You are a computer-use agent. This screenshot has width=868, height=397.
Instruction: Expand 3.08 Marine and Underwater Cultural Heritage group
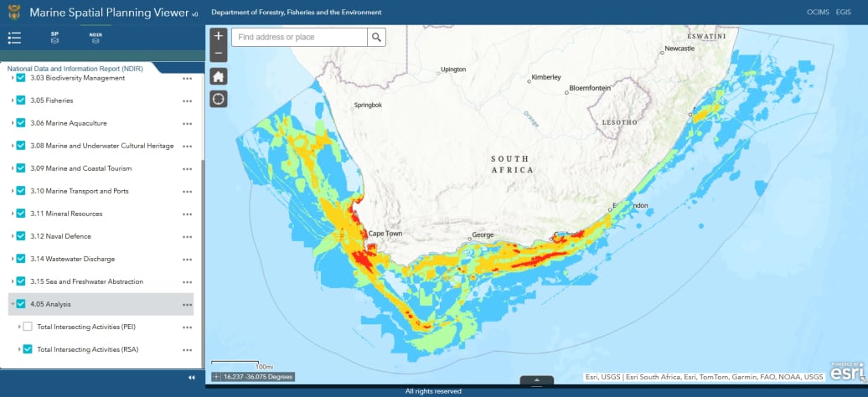point(13,146)
